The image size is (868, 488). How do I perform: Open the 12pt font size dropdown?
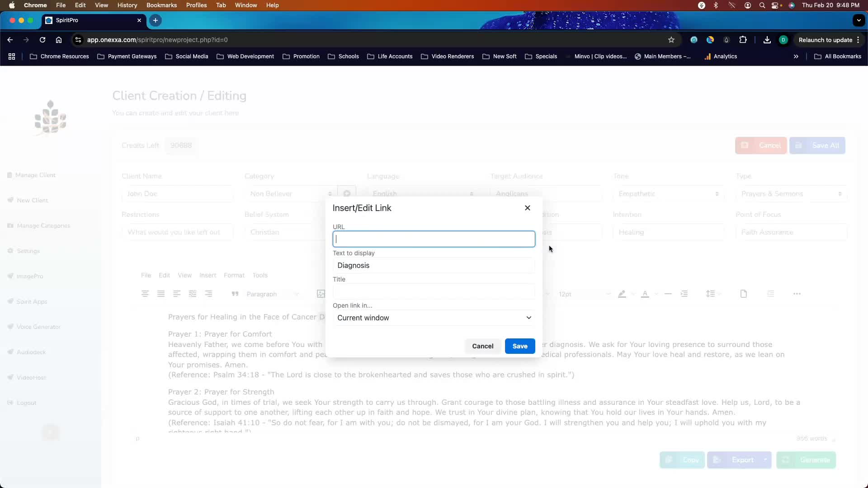tap(584, 294)
